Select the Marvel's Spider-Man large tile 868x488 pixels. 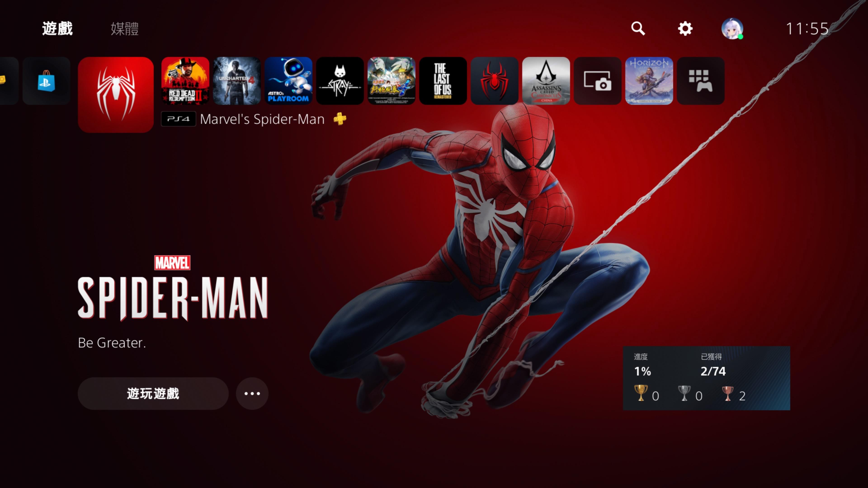point(116,95)
